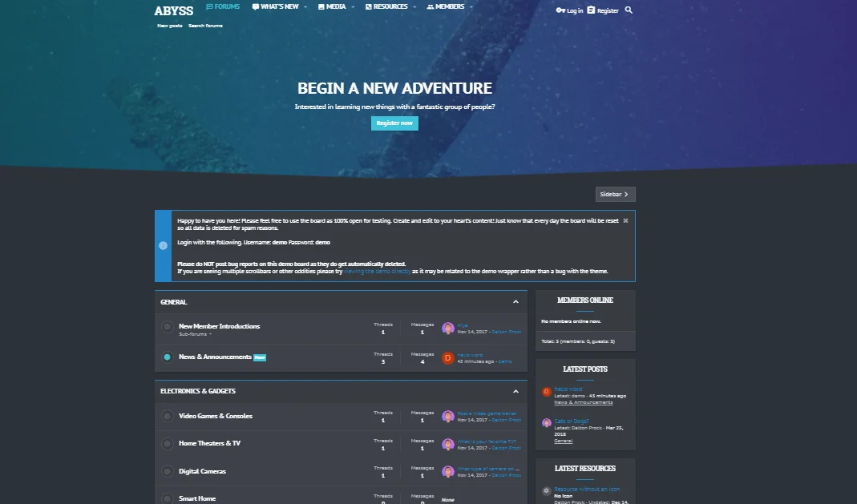The width and height of the screenshot is (857, 504).
Task: Open the Forums tab
Action: tap(223, 6)
